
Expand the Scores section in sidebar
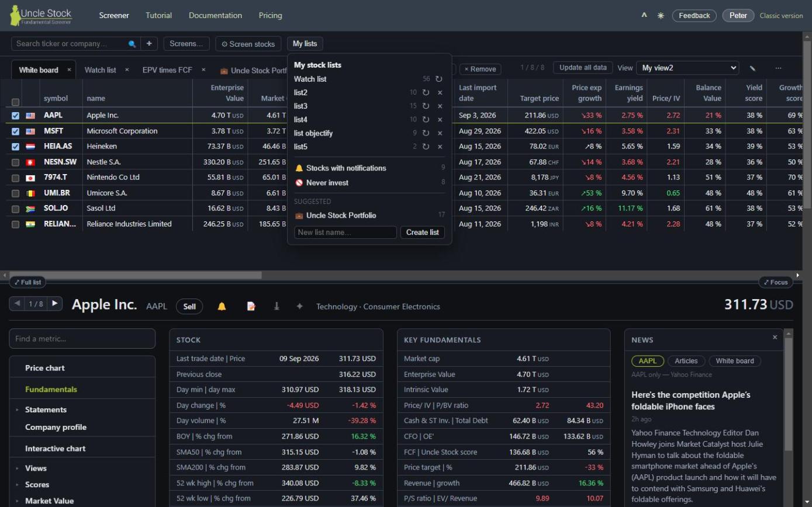click(x=17, y=484)
